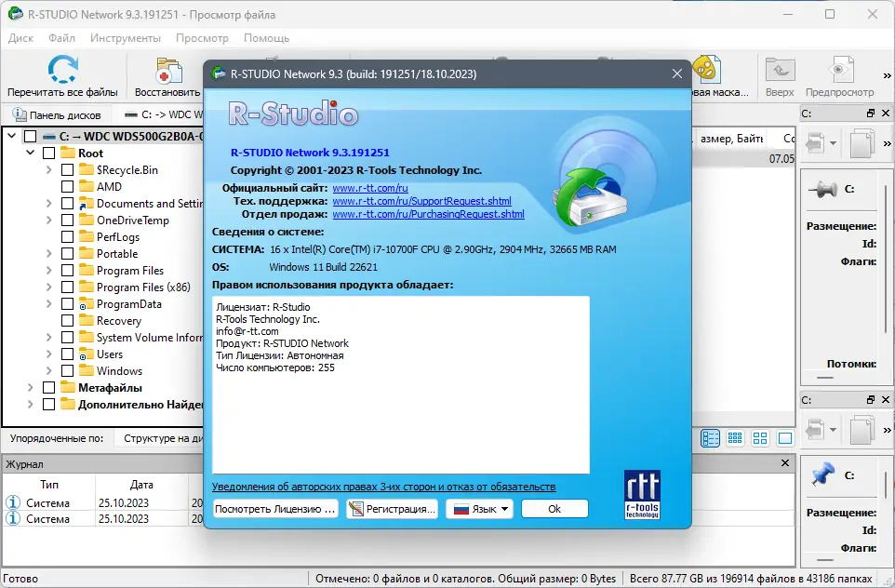Close the Журнал log panel
895x588 pixels.
point(785,463)
